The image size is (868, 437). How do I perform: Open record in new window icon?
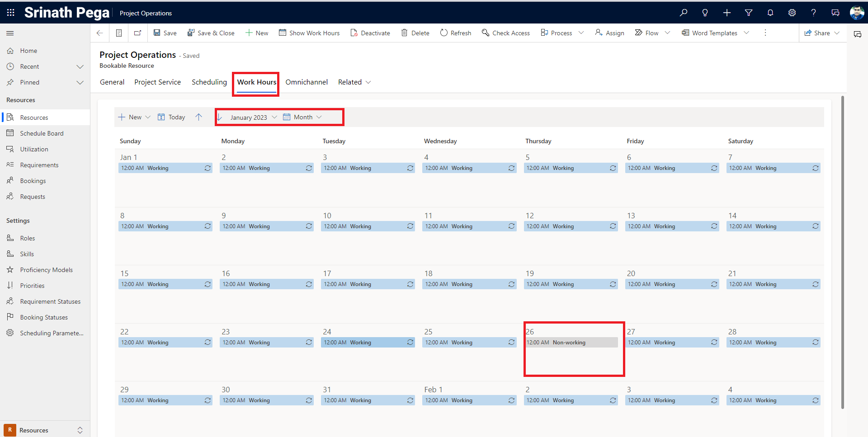(138, 33)
